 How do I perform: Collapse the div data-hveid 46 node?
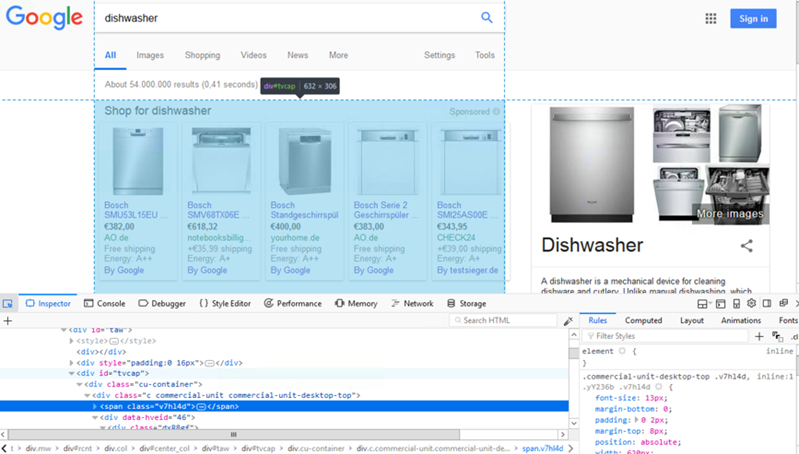pos(95,417)
